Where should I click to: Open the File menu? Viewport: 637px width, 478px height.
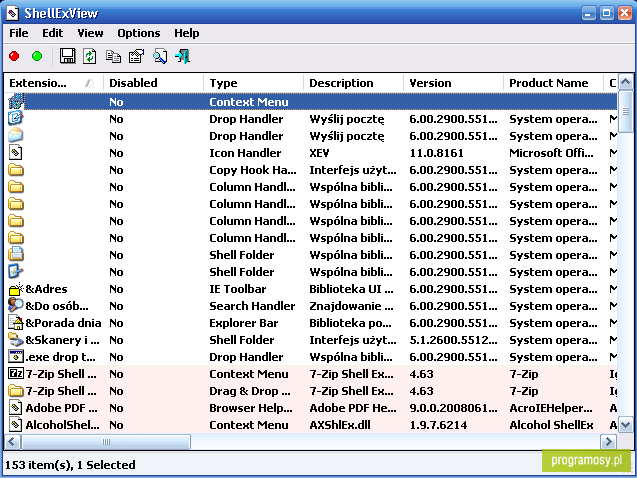tap(19, 33)
